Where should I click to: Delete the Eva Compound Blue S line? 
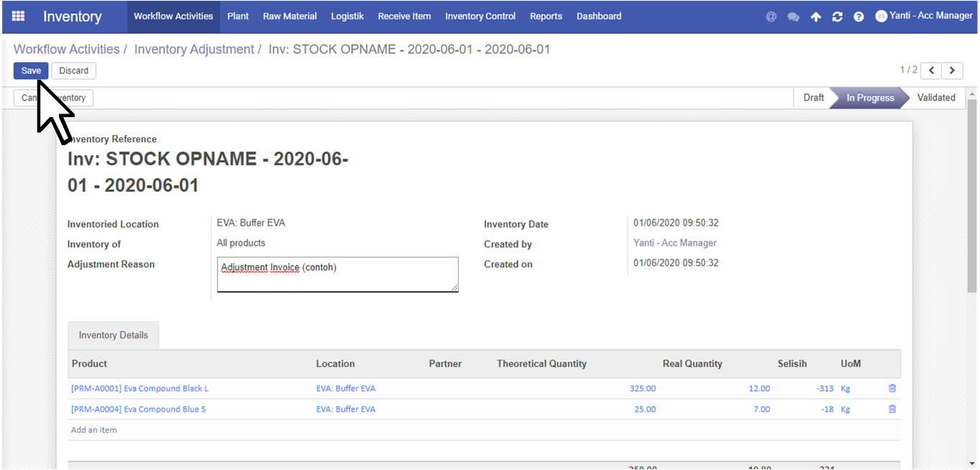892,409
